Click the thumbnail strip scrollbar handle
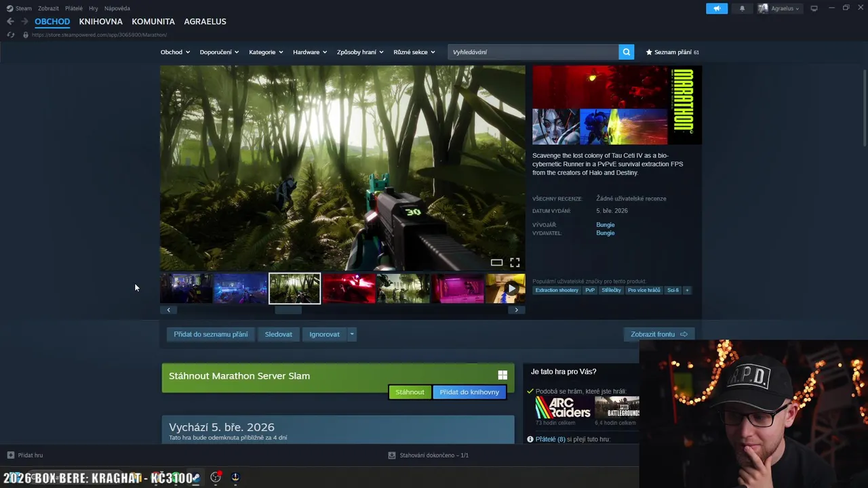This screenshot has height=488, width=868. [288, 310]
